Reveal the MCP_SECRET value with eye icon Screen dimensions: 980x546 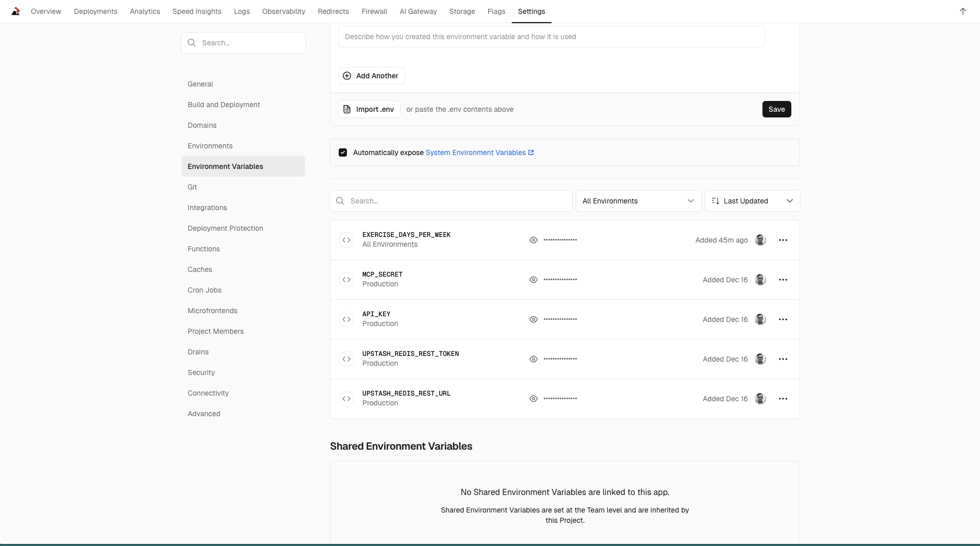pyautogui.click(x=534, y=280)
